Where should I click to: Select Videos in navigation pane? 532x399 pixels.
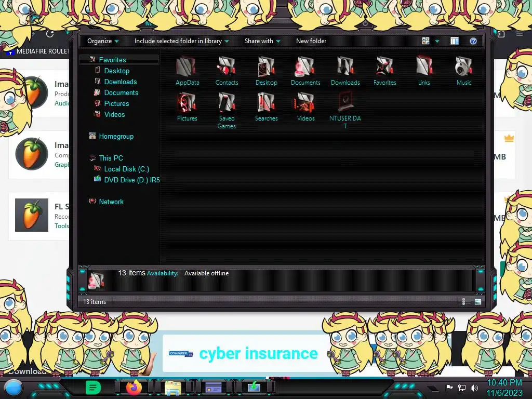pos(114,114)
